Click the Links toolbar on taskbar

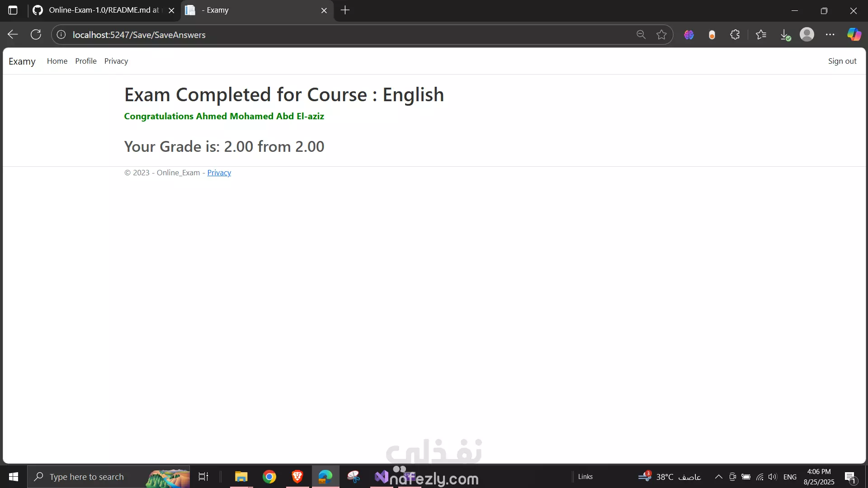coord(585,477)
